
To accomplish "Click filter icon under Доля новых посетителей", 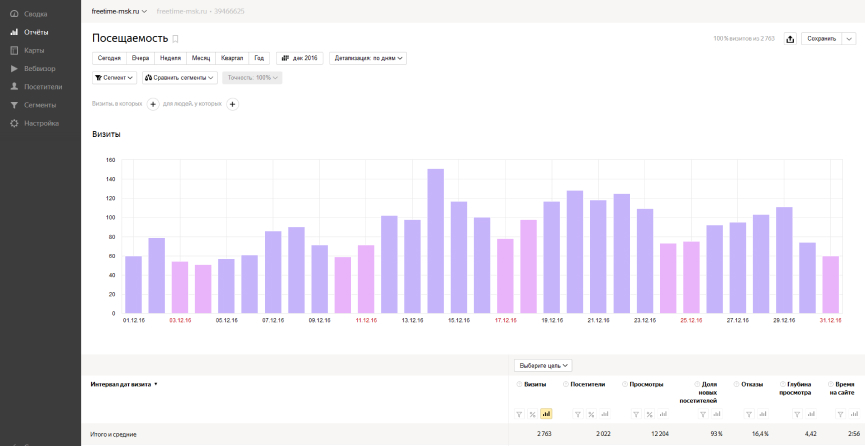I will (703, 414).
